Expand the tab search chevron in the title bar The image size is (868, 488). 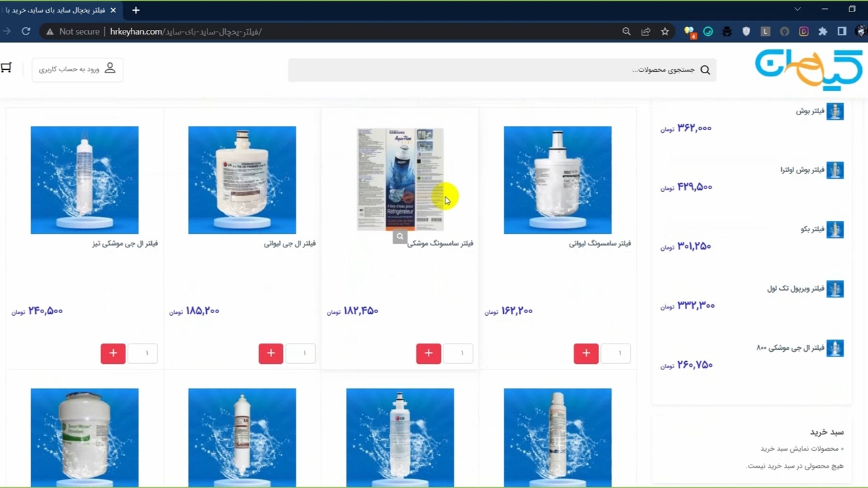tap(797, 9)
